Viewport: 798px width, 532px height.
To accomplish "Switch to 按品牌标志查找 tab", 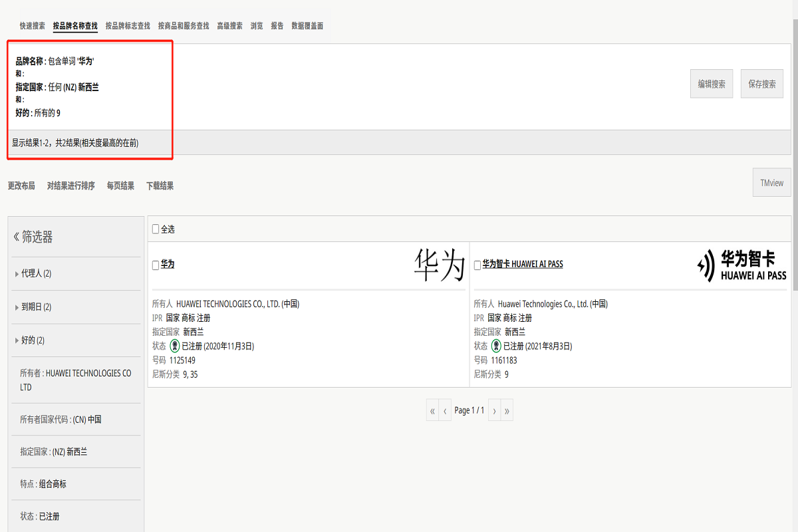I will (128, 26).
